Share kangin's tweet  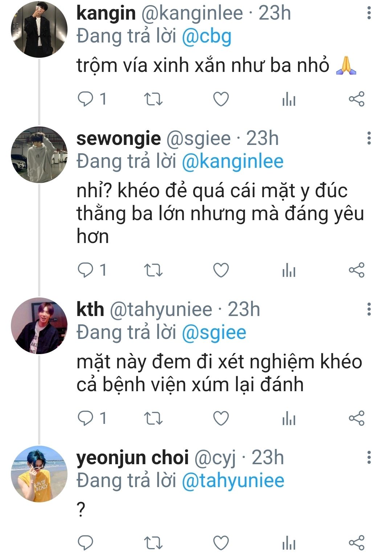coord(356,99)
